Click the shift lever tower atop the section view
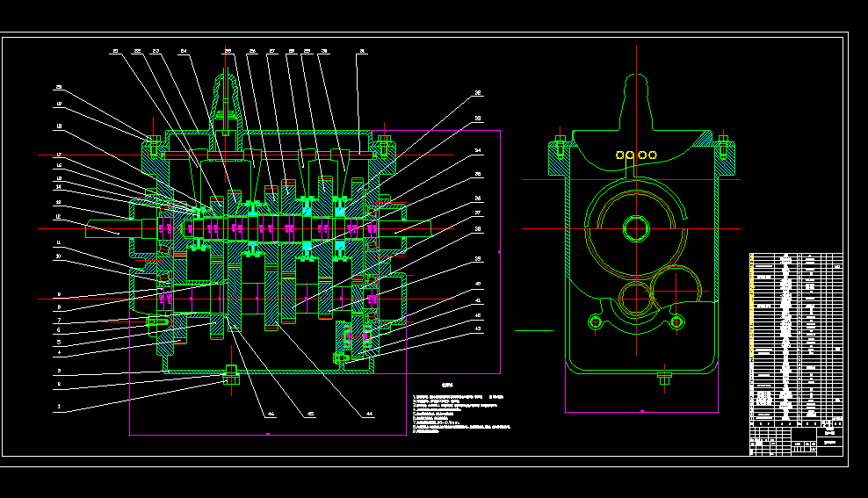 (x=225, y=104)
